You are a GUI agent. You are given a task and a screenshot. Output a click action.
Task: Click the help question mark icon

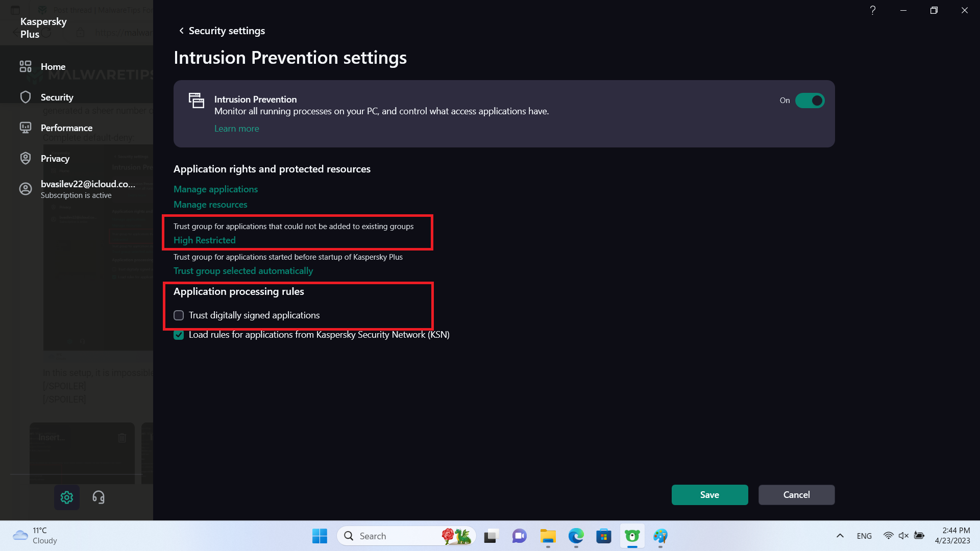click(x=873, y=10)
